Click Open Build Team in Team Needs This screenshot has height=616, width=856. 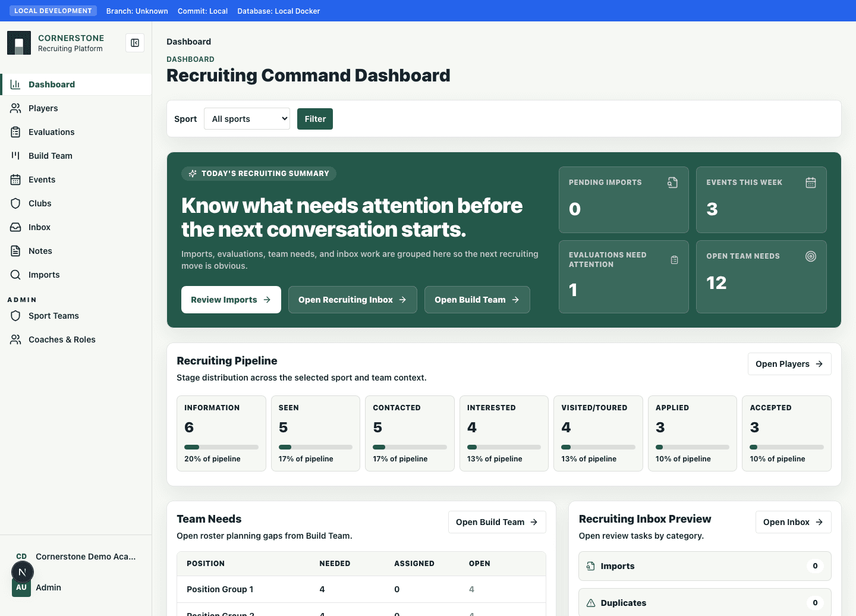pyautogui.click(x=497, y=522)
